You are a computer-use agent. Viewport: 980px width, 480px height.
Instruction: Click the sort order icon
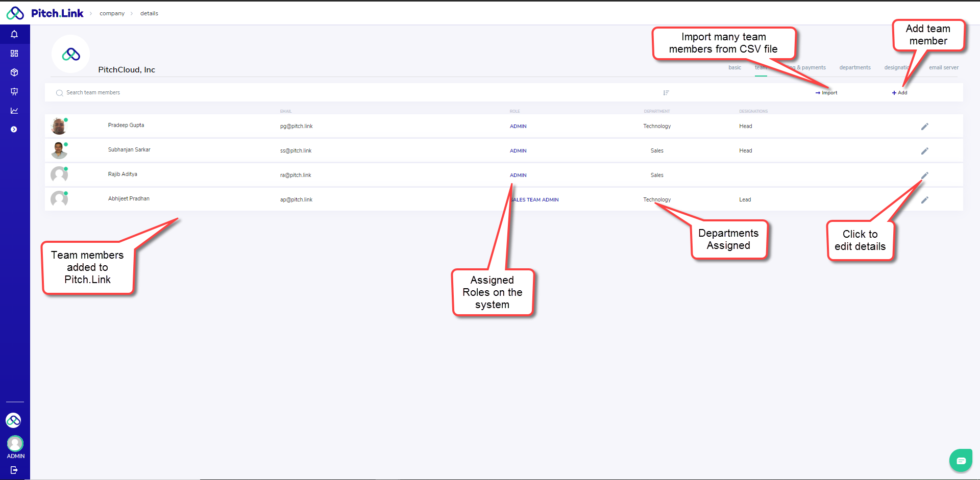click(x=666, y=93)
